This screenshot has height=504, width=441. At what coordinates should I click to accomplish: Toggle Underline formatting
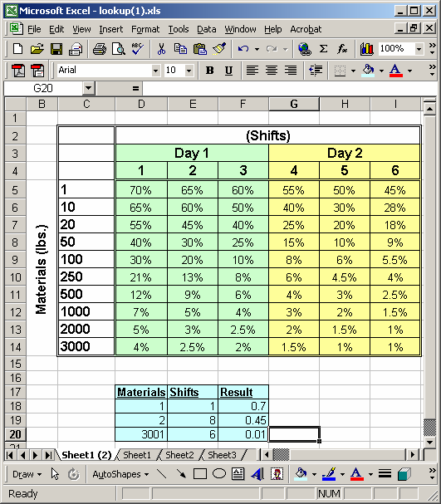228,71
